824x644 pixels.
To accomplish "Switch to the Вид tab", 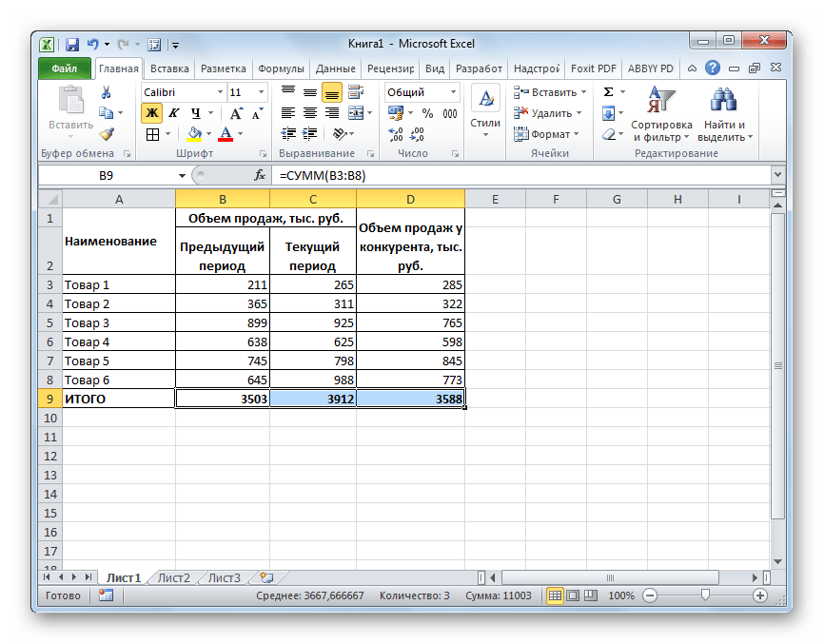I will [x=435, y=68].
